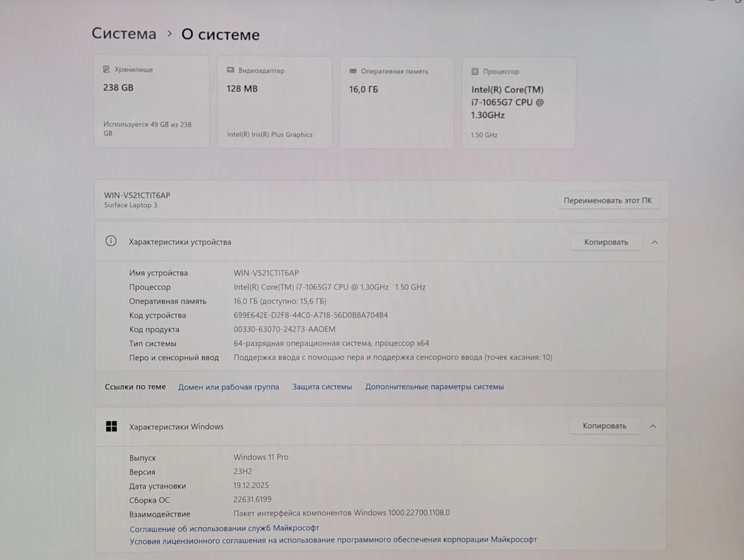Click the RAM icon beside Оперативная память
744x560 pixels.
(x=353, y=71)
